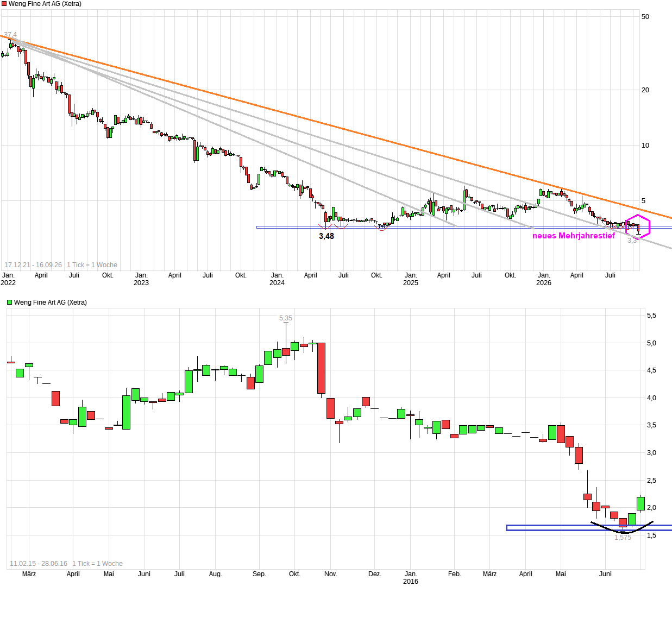672x618 pixels.
Task: Click the März label right of Feb. on bottom axis
Action: [x=489, y=574]
